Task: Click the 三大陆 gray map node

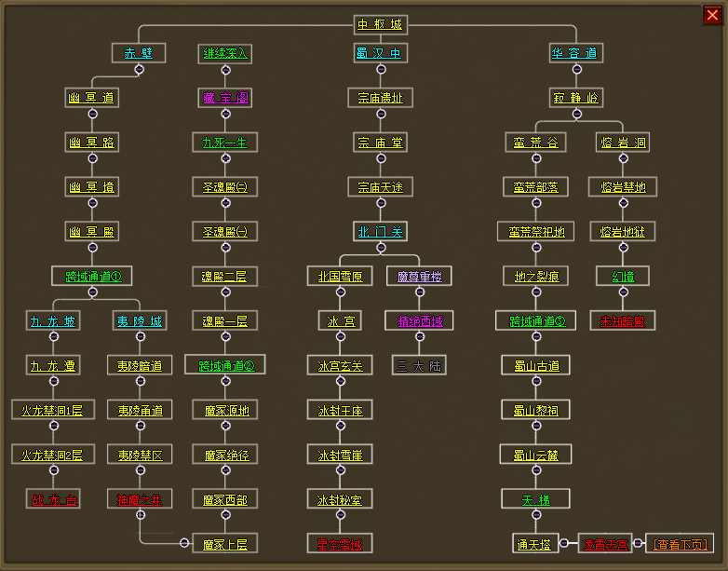Action: [420, 365]
